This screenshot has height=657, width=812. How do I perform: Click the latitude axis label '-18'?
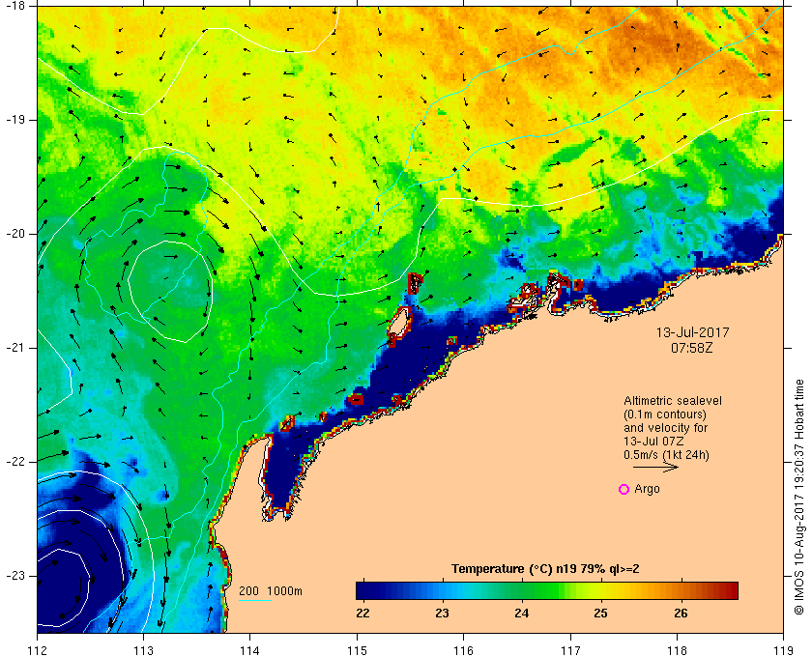click(15, 6)
